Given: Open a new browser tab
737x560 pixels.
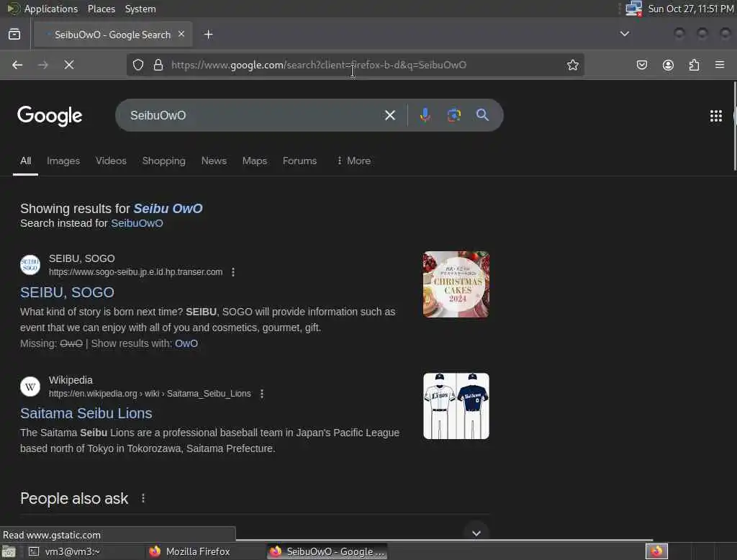Looking at the screenshot, I should pyautogui.click(x=209, y=35).
